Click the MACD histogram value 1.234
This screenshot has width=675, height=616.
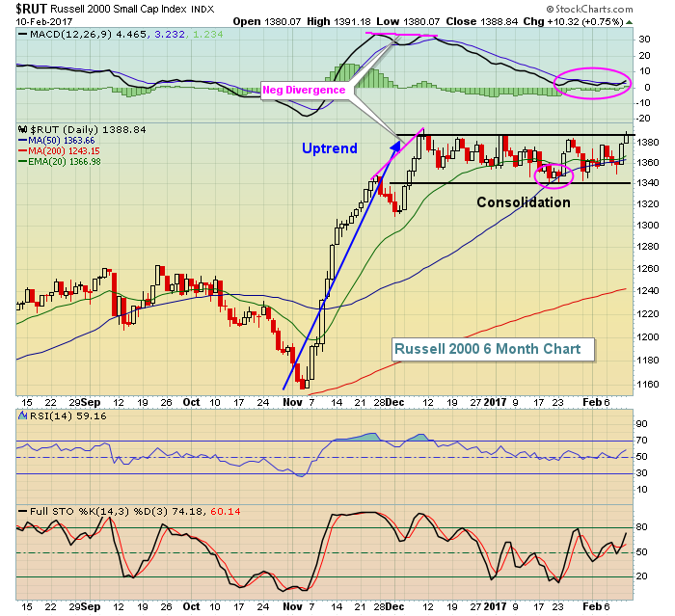[x=208, y=34]
